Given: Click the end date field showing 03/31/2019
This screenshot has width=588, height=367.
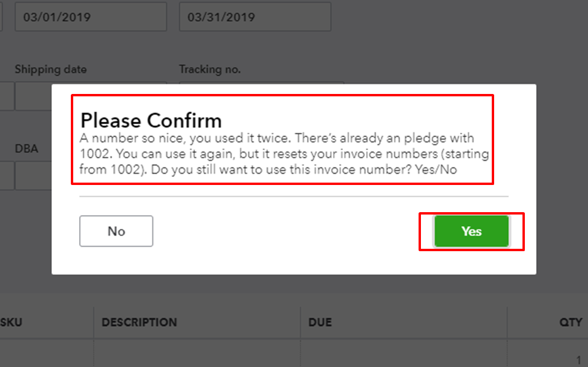Looking at the screenshot, I should point(254,17).
